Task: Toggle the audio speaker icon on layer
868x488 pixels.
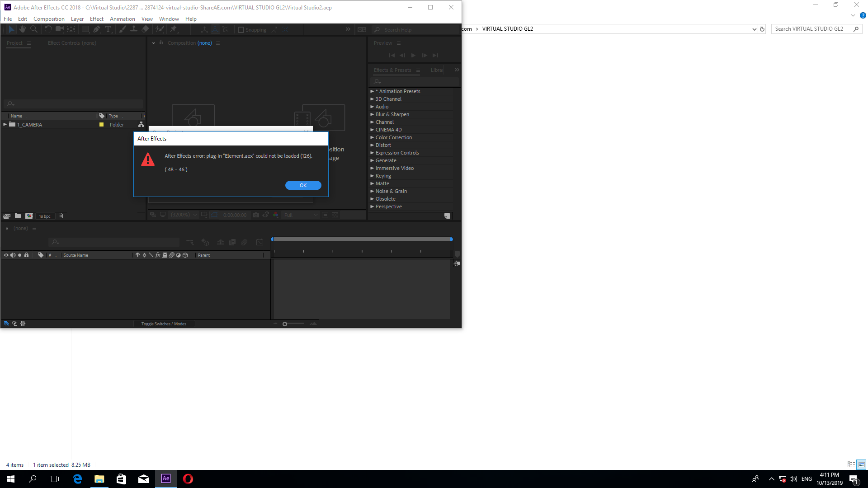Action: tap(12, 255)
